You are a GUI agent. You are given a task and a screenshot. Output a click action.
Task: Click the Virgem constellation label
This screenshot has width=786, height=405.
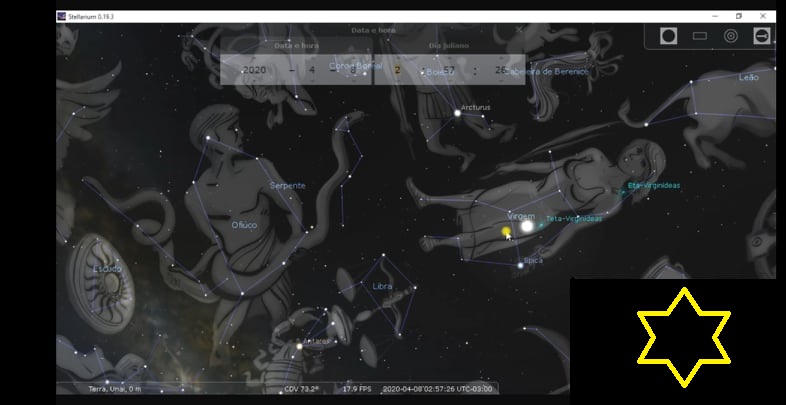click(521, 216)
